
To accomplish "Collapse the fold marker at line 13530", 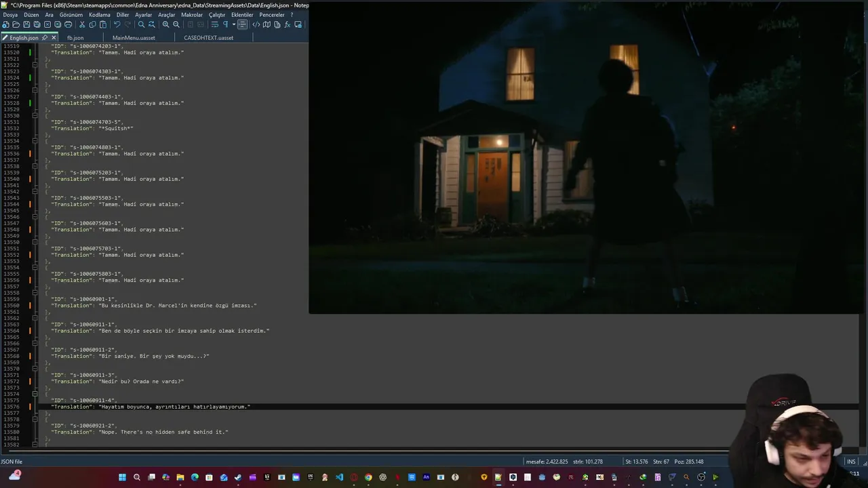I will point(35,116).
